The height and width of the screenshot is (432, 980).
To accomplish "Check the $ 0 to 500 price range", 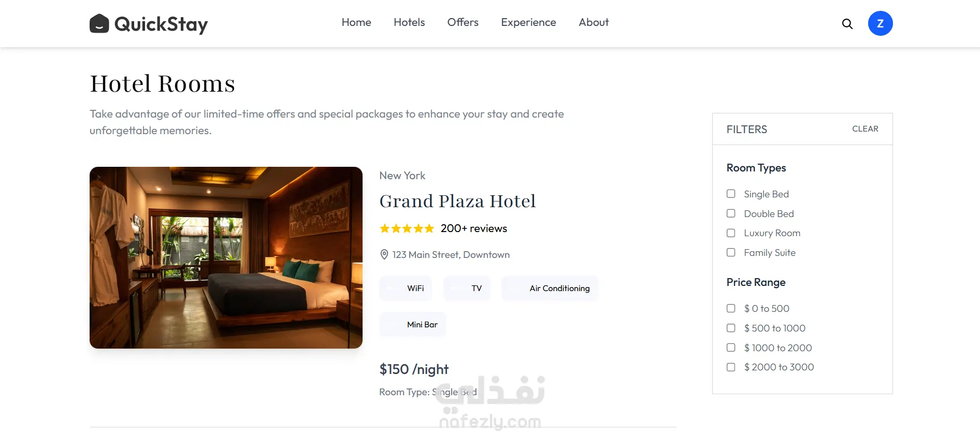I will coord(731,308).
